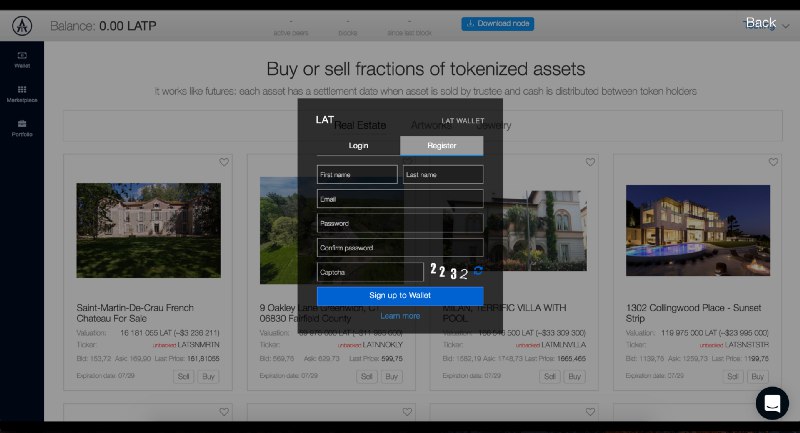Focus the Email field

coord(400,199)
